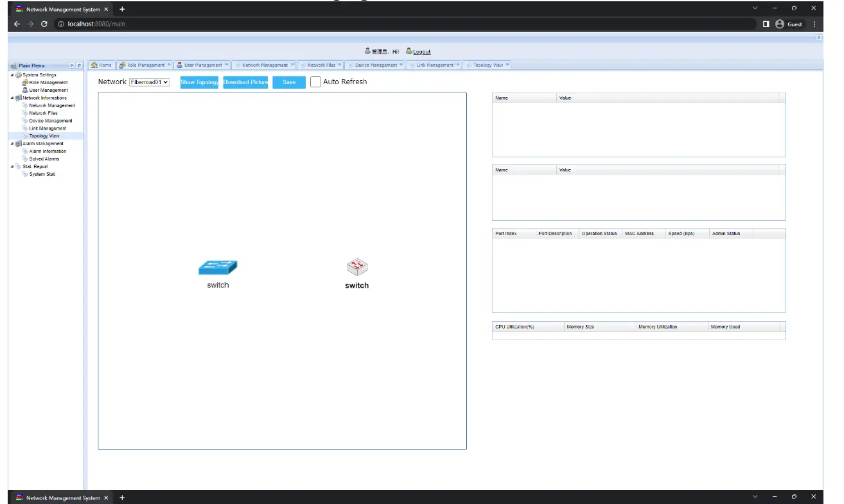Collapse the System Settings tree section
The height and width of the screenshot is (504, 844).
click(x=12, y=74)
